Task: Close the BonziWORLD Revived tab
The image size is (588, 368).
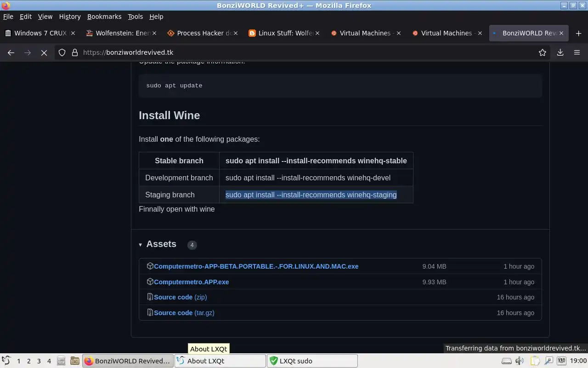Action: 561,33
